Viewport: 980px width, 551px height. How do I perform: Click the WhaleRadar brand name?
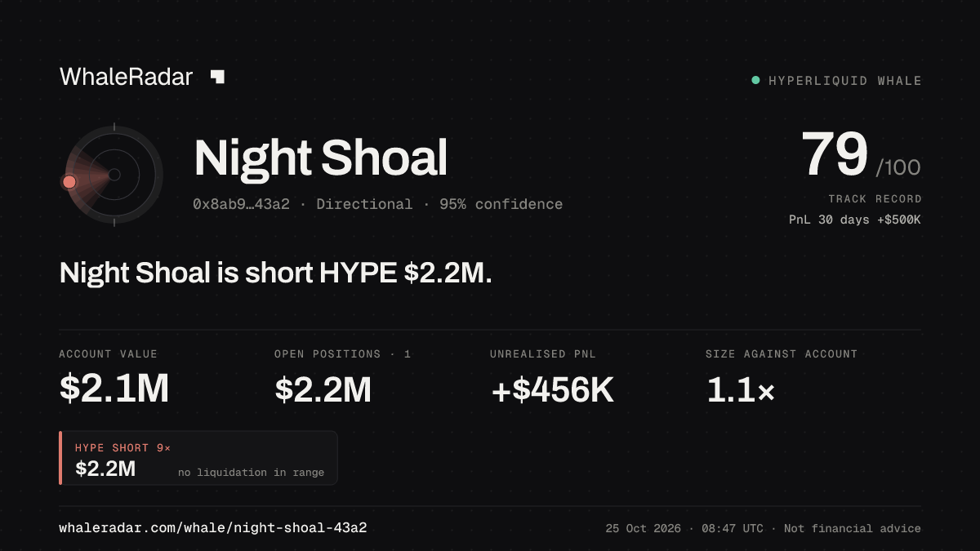126,77
